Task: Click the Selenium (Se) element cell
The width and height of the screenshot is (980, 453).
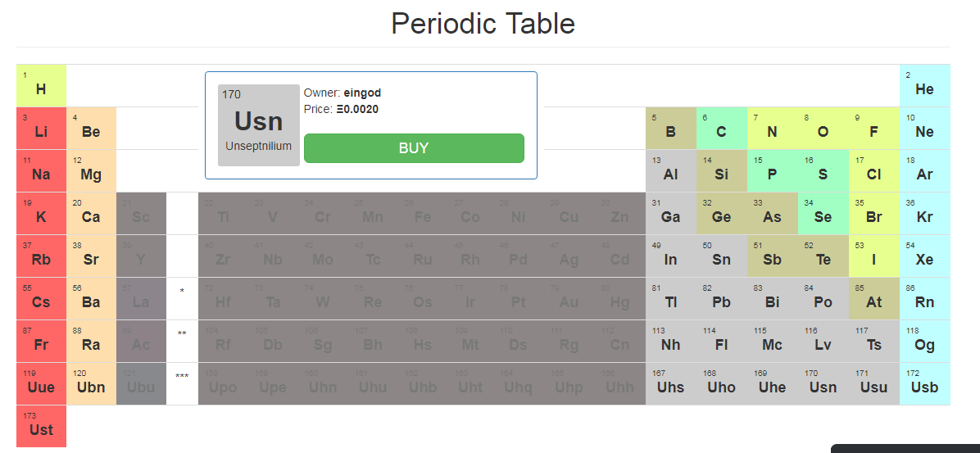Action: [823, 214]
